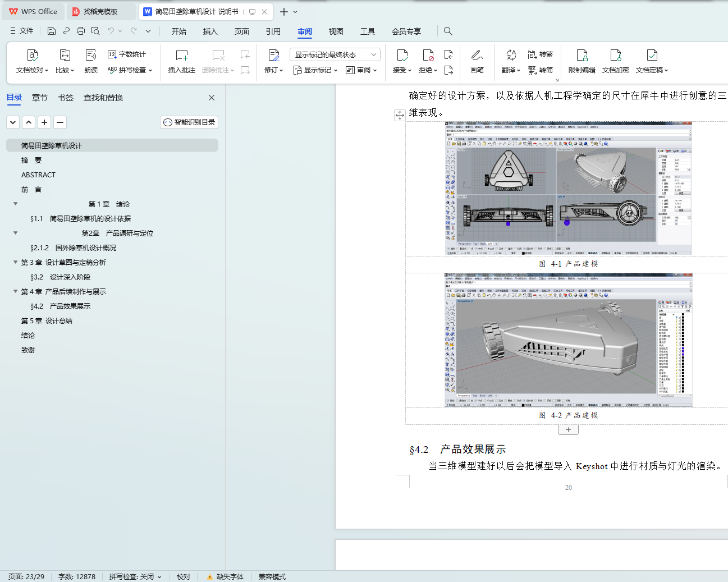
Task: Click the minus button in outline toolbar
Action: click(60, 122)
